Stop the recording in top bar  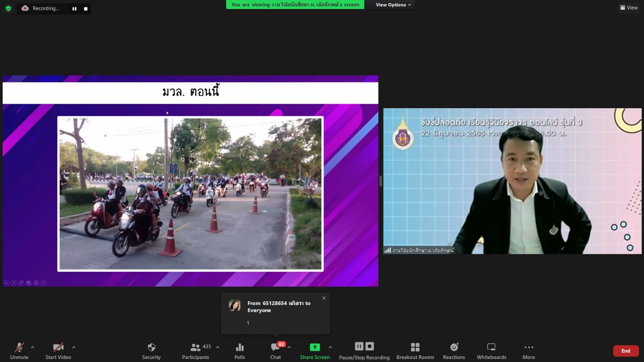pyautogui.click(x=86, y=9)
